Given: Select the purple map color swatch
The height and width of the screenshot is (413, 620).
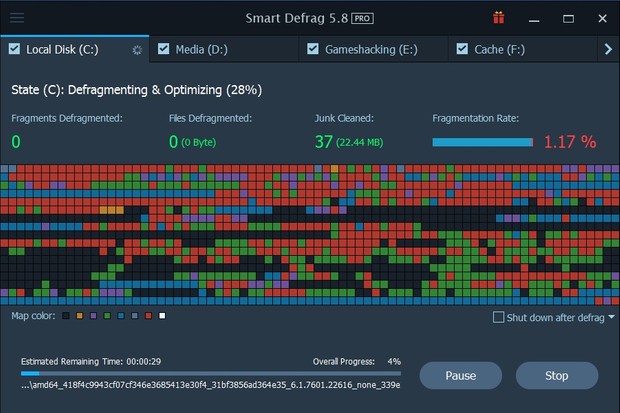Looking at the screenshot, I should pyautogui.click(x=93, y=316).
